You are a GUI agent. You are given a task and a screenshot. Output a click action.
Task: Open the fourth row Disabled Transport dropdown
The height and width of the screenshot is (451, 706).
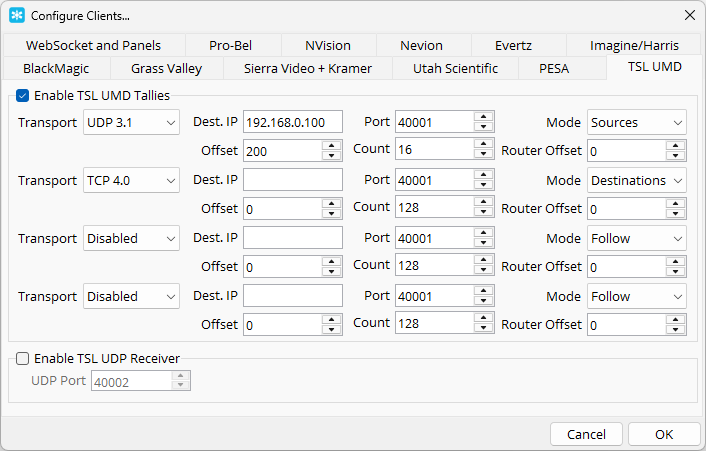[131, 296]
